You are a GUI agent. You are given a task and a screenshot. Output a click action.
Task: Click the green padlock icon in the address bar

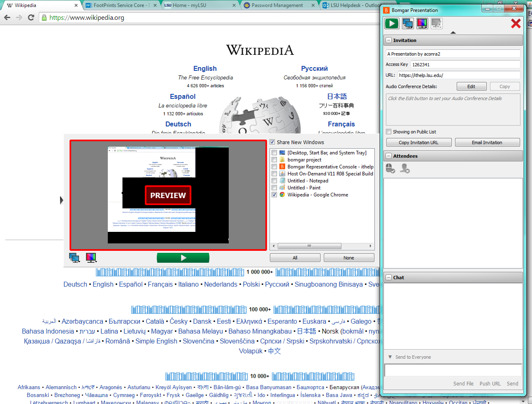point(44,18)
